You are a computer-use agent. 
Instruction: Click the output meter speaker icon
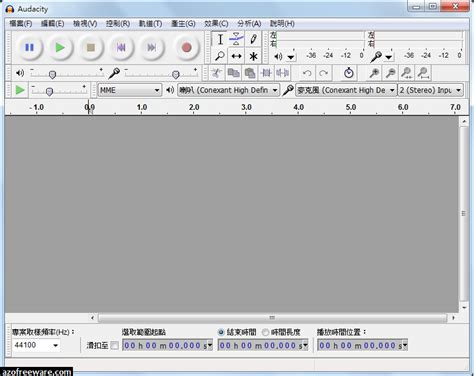coord(278,56)
